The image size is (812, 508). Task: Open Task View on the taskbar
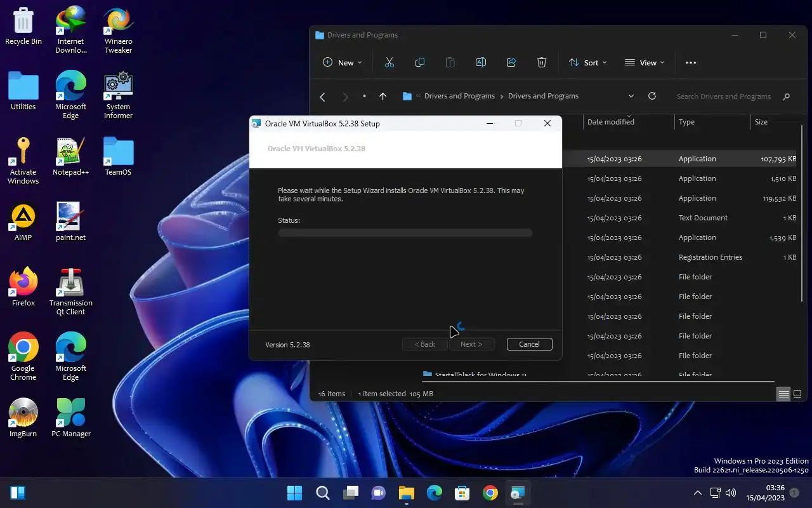click(x=351, y=493)
